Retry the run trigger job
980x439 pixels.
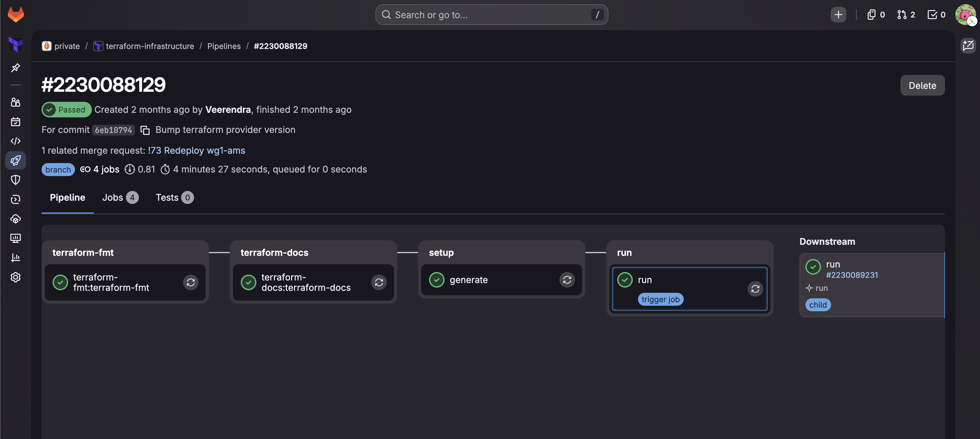755,289
